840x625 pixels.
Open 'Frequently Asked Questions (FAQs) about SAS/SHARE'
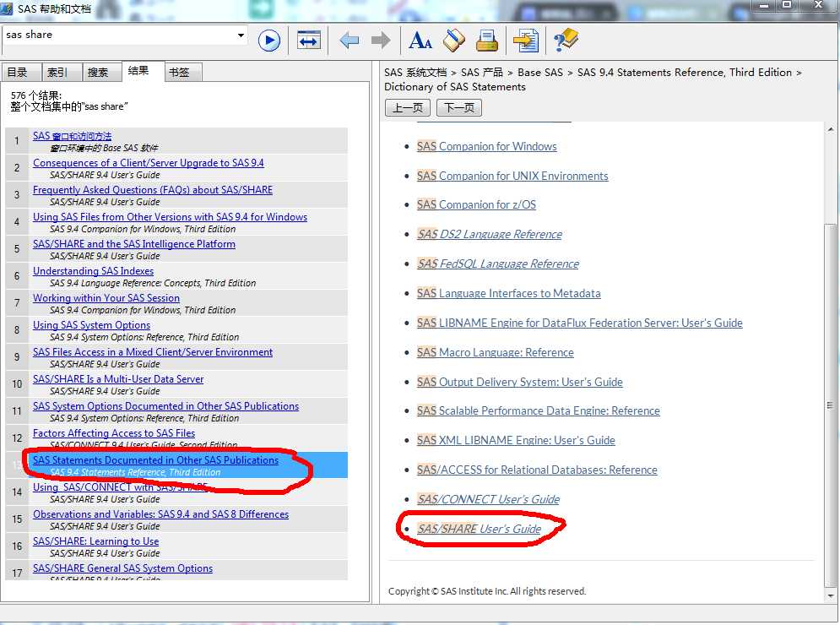153,190
